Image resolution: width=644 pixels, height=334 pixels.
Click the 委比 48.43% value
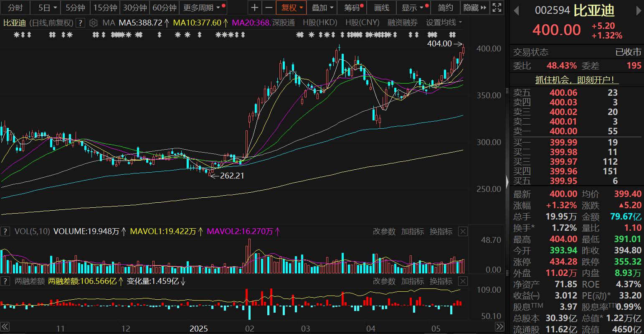click(x=562, y=66)
